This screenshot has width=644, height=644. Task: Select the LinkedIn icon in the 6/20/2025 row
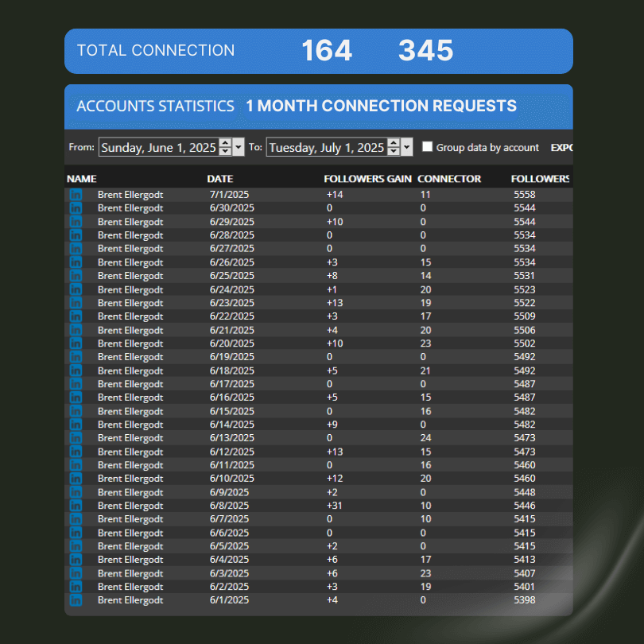[x=76, y=343]
